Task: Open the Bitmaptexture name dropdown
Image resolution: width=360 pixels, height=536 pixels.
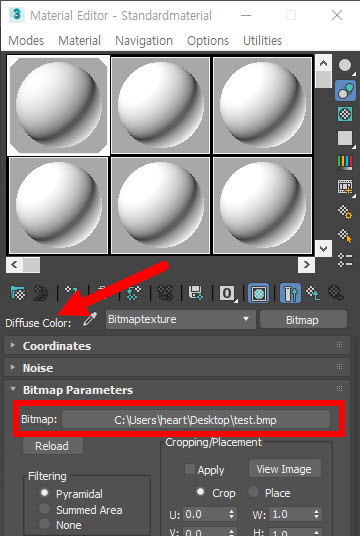Action: 181,320
